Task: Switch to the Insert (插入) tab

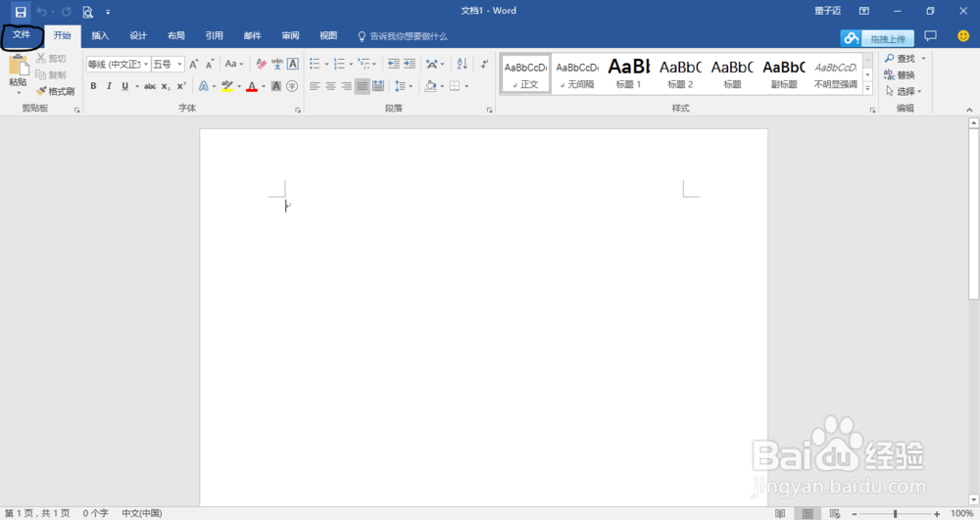Action: [100, 35]
